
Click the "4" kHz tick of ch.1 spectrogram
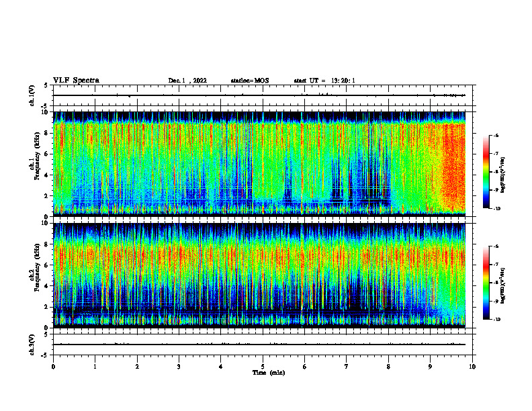coord(47,175)
